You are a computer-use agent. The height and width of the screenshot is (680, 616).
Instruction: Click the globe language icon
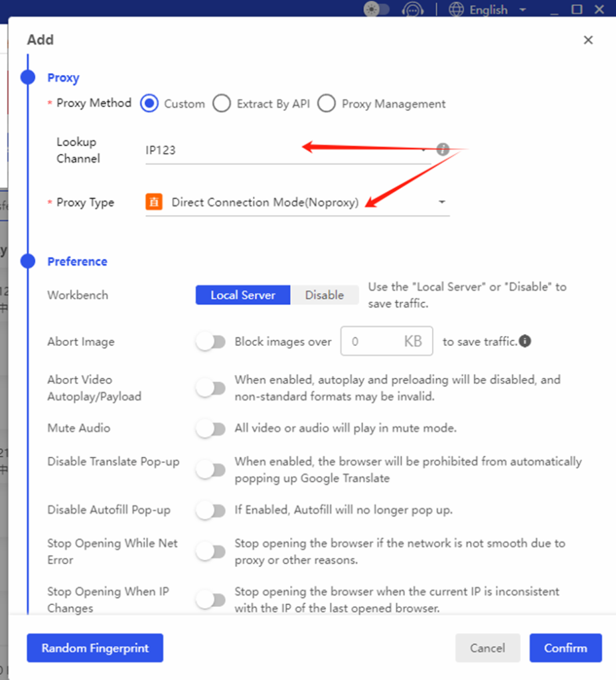pos(456,10)
